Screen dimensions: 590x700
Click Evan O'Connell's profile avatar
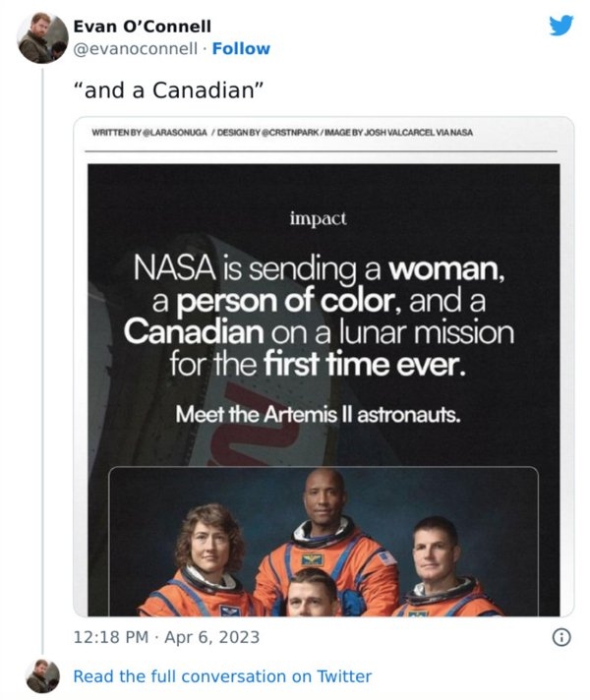click(x=42, y=38)
